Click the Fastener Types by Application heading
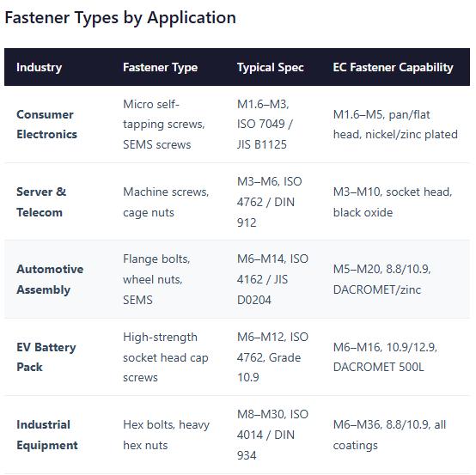The image size is (476, 475). coord(120,17)
